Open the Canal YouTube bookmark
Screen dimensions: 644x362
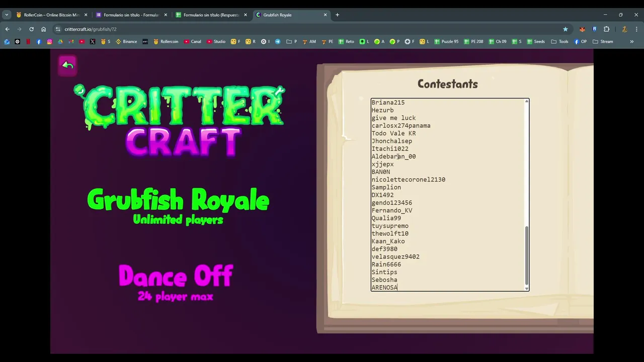(x=192, y=42)
